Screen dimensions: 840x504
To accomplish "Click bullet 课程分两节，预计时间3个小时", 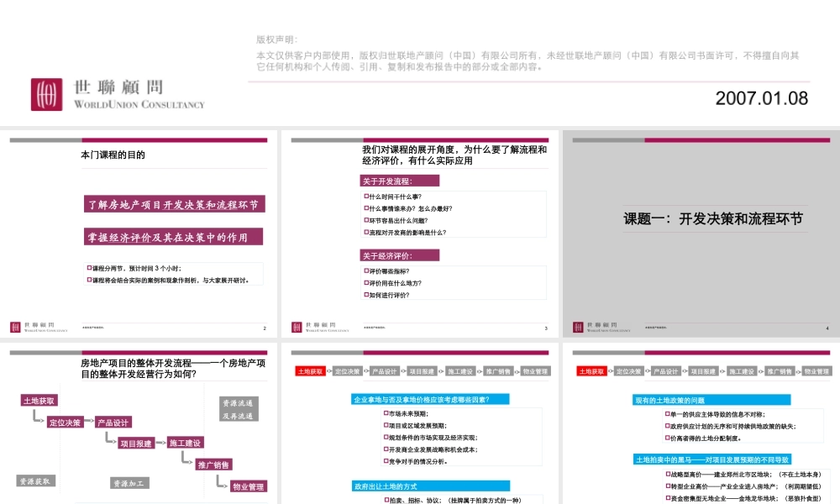I will (134, 268).
